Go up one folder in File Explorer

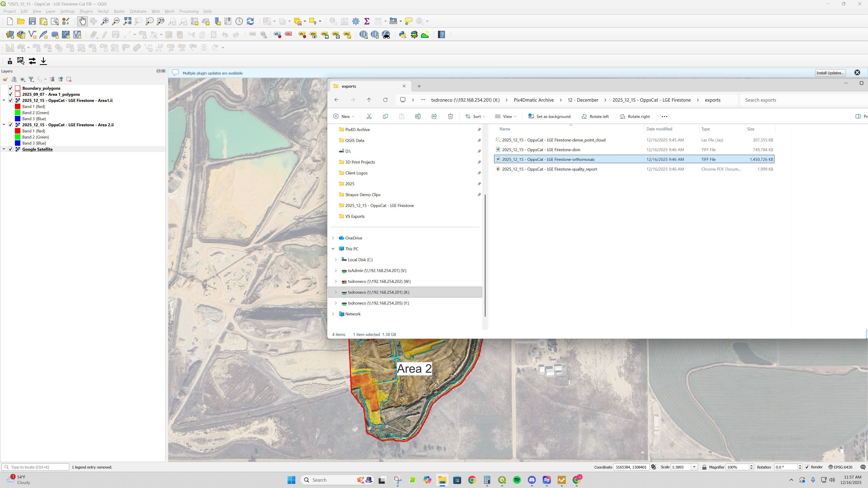[x=369, y=100]
